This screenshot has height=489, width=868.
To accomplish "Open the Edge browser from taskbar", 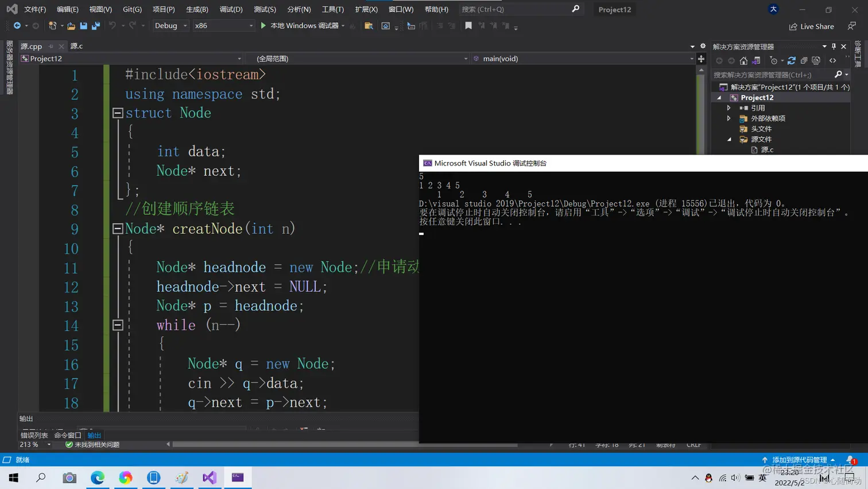I will tap(98, 478).
